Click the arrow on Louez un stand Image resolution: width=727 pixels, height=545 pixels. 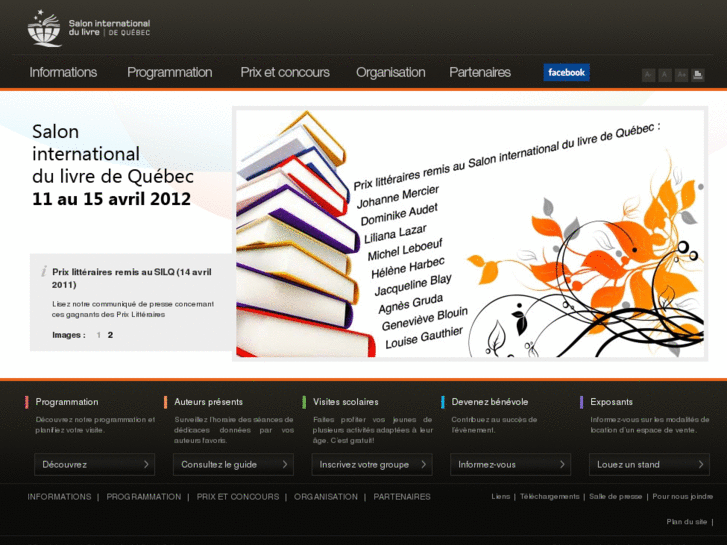[701, 464]
